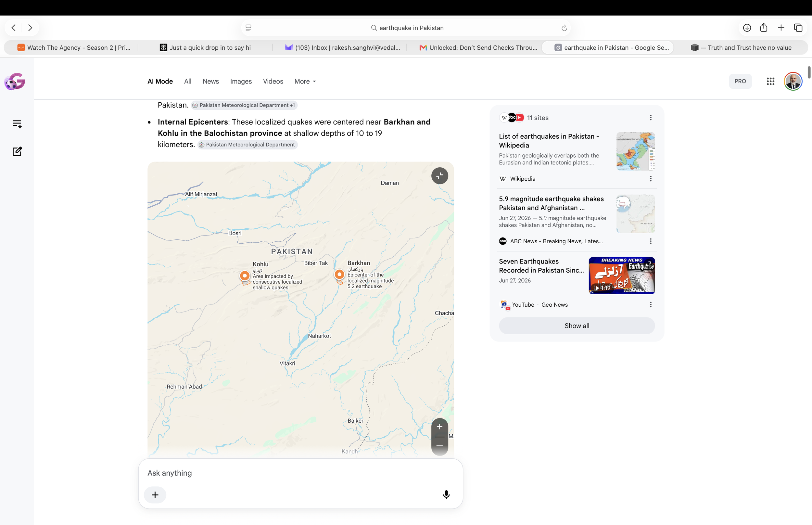The image size is (812, 525).
Task: Open the downloads icon in the toolbar
Action: (747, 28)
